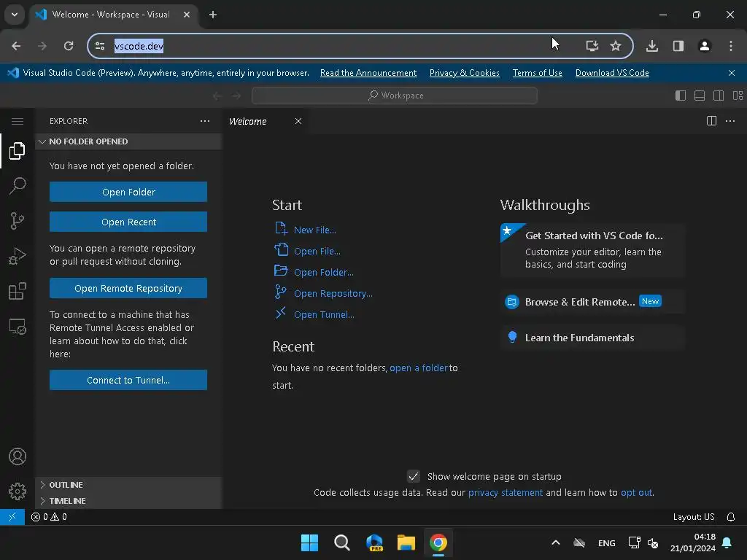Uncheck Show welcome page on startup
The width and height of the screenshot is (747, 560).
(414, 476)
